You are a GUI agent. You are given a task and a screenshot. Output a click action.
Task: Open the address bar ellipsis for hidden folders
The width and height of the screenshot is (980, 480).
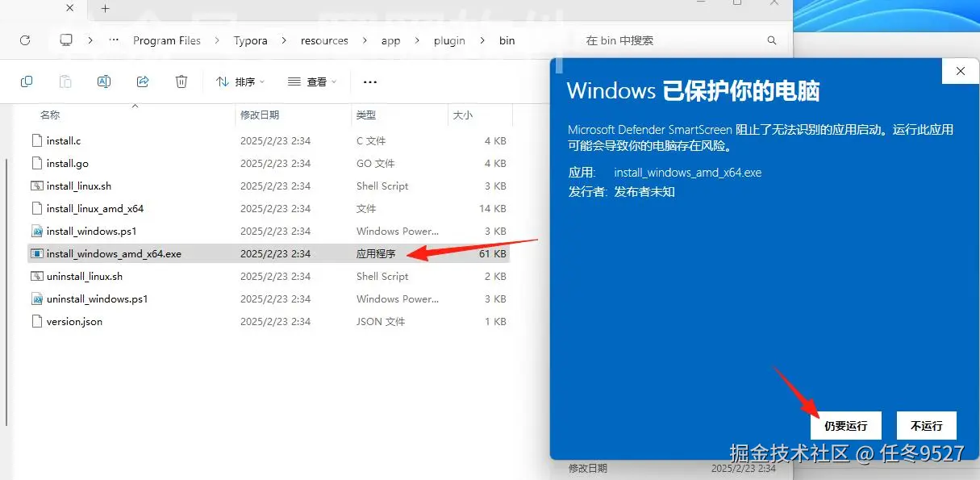point(114,40)
